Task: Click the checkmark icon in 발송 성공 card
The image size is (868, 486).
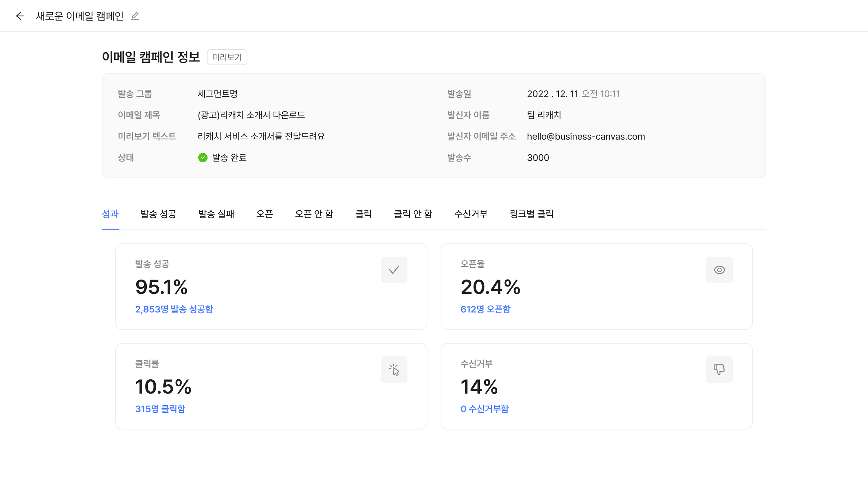Action: tap(394, 270)
